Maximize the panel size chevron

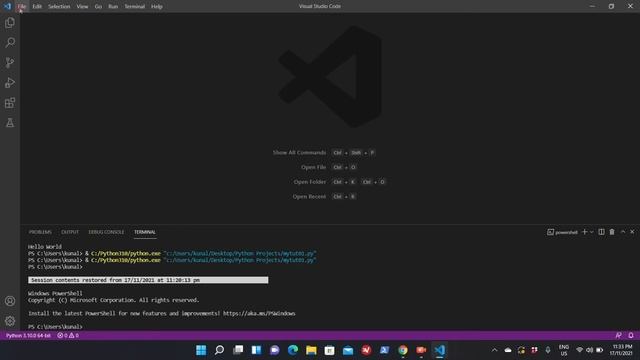623,232
